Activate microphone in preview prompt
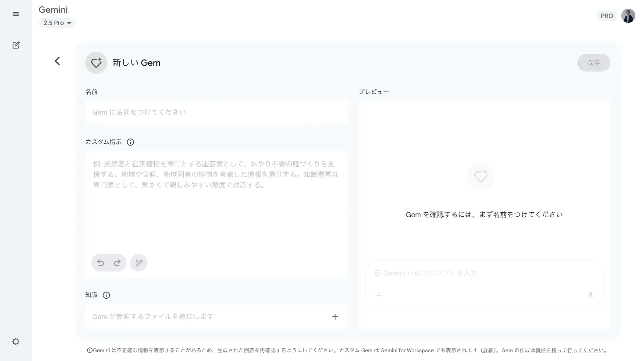The width and height of the screenshot is (644, 361). [591, 295]
